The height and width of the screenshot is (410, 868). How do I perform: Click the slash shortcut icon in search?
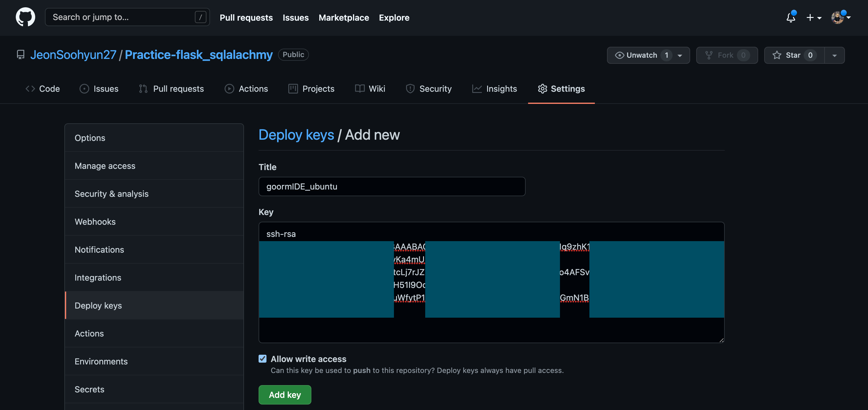(201, 17)
